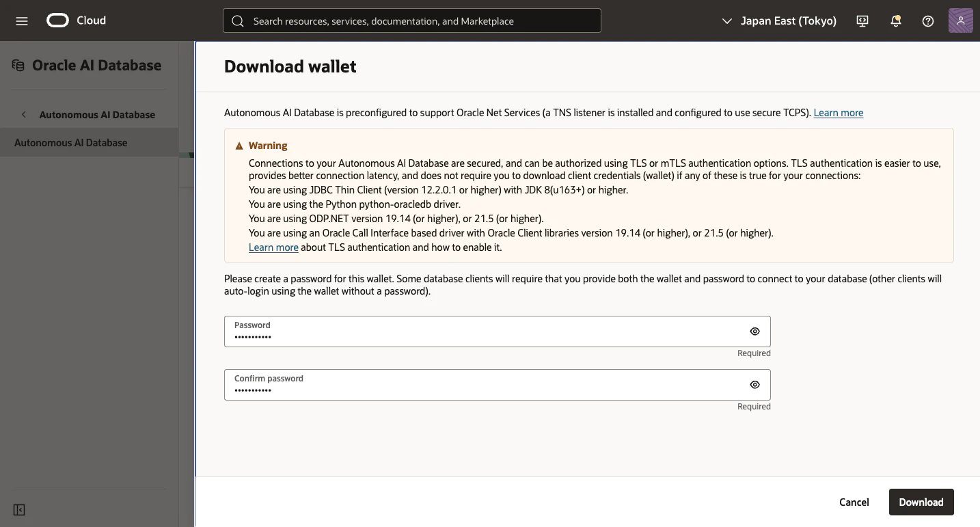
Task: Open the Cloud Shell developer tools icon
Action: [x=862, y=21]
